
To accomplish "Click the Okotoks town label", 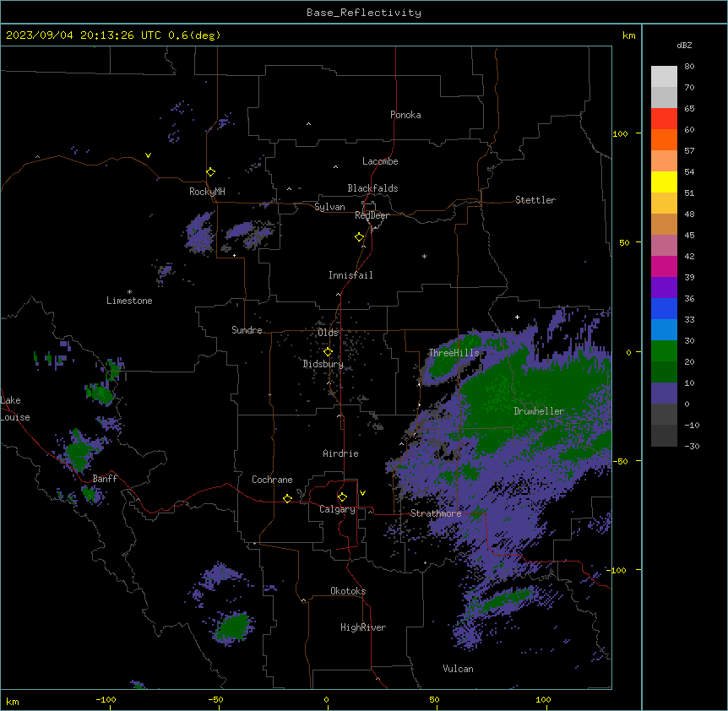I will click(348, 591).
